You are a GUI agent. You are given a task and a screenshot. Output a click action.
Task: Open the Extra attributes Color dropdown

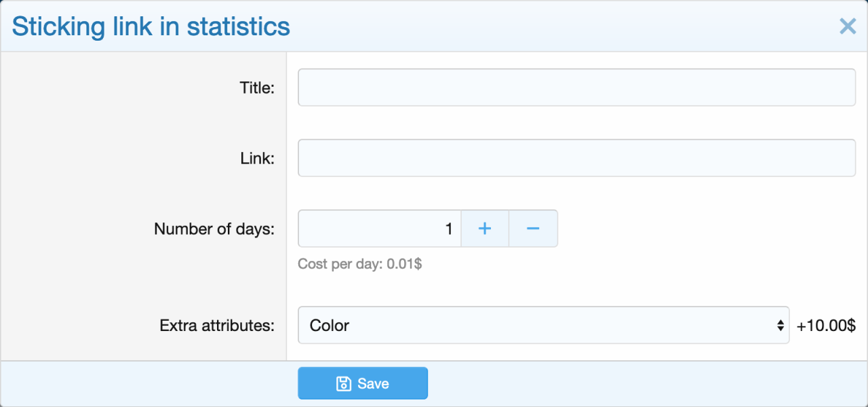point(542,325)
